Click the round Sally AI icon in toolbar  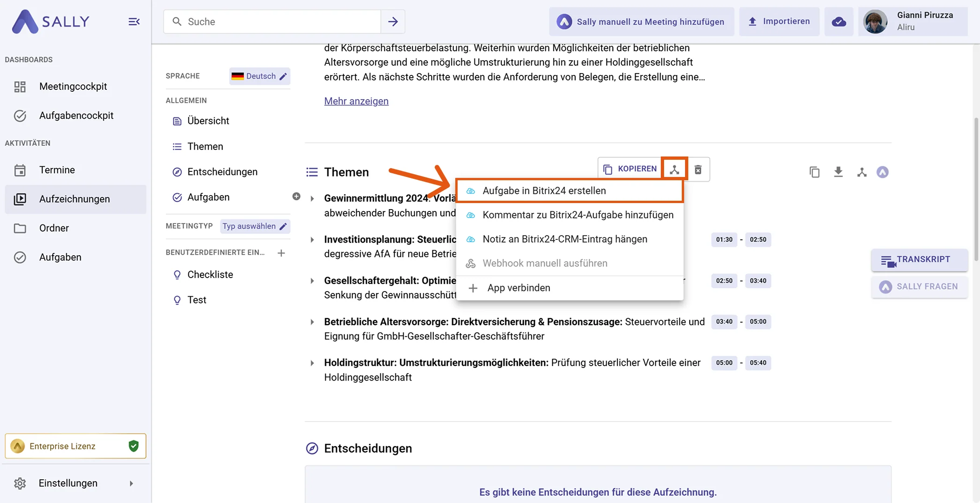click(883, 172)
